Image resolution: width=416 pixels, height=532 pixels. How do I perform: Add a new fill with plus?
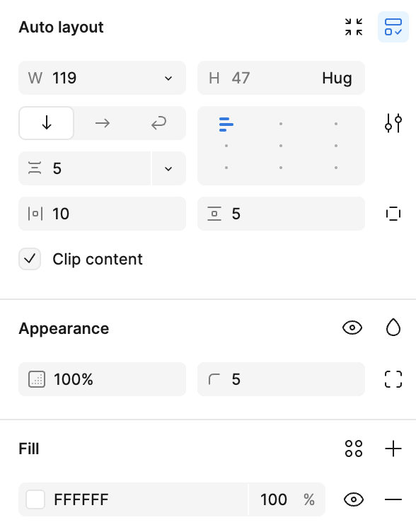[393, 449]
